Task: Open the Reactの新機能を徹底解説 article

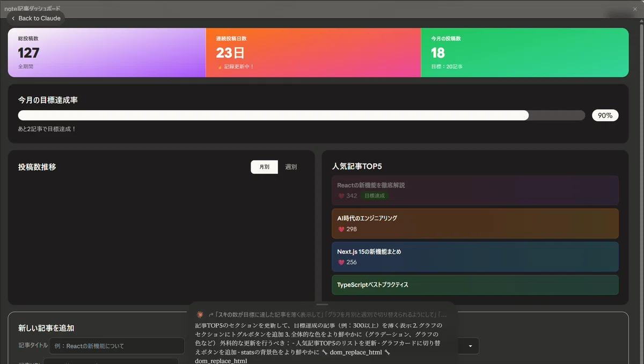Action: [475, 190]
